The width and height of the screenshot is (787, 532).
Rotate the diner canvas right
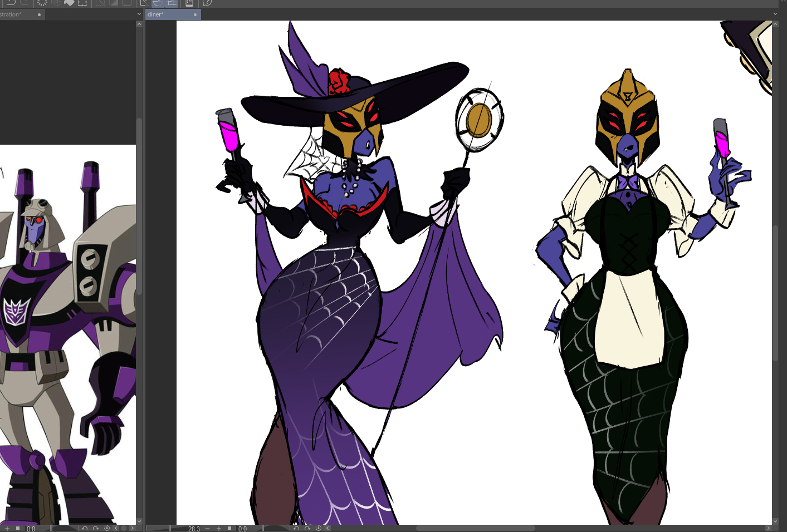click(x=307, y=528)
